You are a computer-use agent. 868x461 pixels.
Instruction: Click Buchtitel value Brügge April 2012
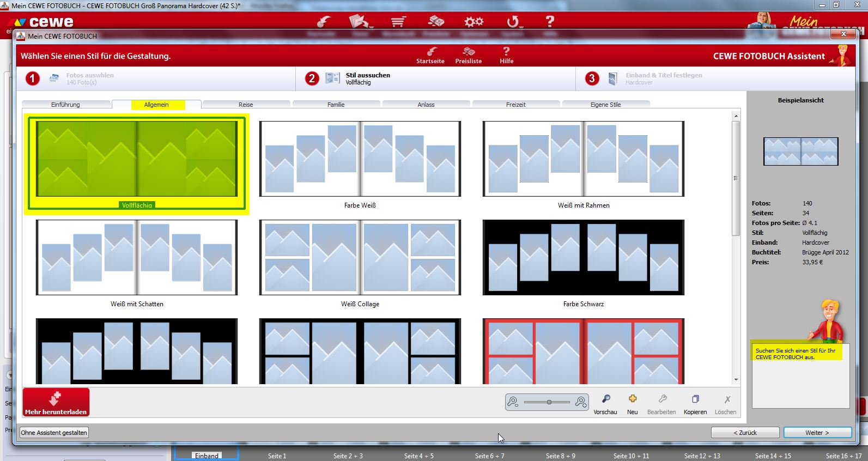click(x=825, y=252)
